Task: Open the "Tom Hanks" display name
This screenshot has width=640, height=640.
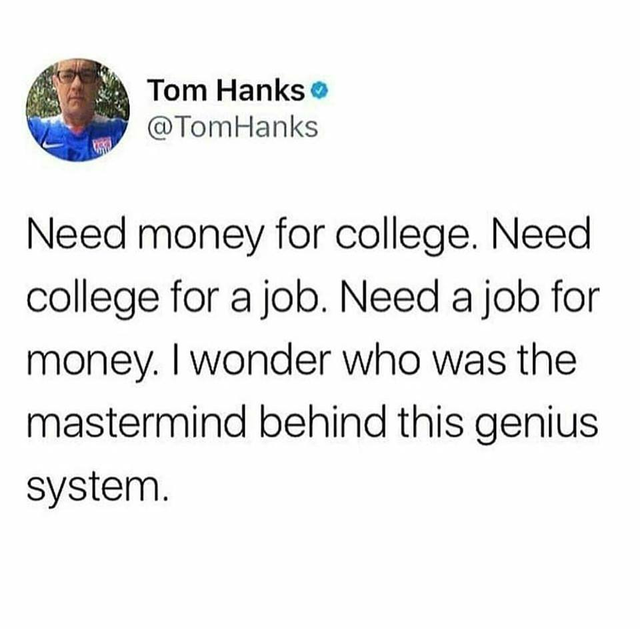Action: pos(227,90)
